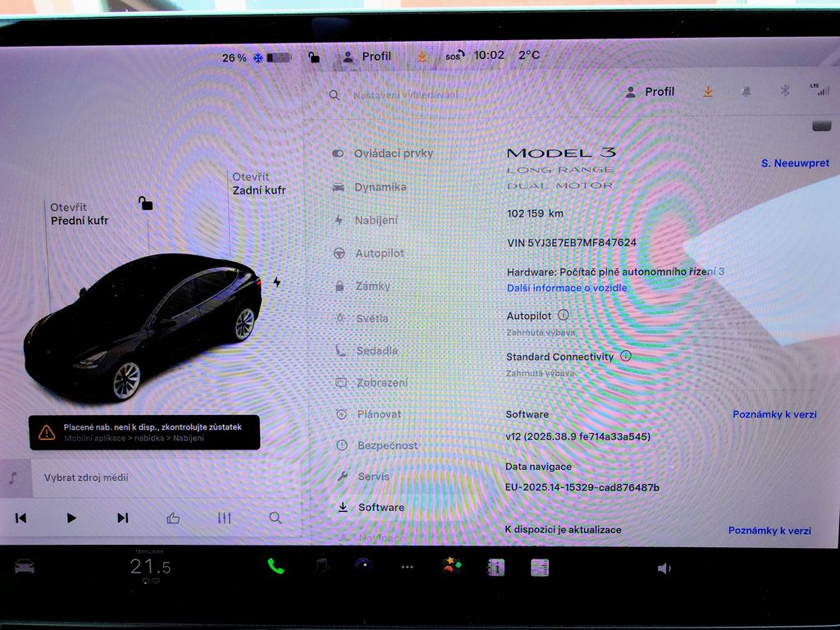The image size is (840, 630).
Task: Click the media search magnifier icon
Action: point(276,518)
